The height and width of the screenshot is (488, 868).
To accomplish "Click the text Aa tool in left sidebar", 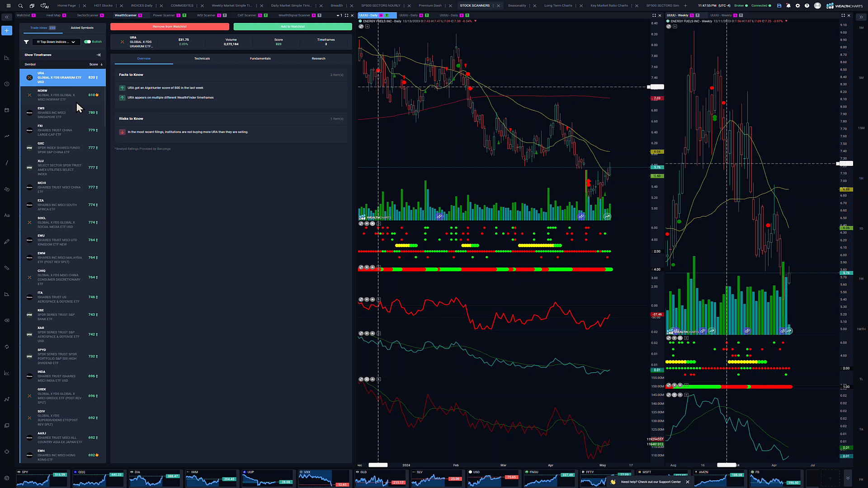I will pos(7,216).
